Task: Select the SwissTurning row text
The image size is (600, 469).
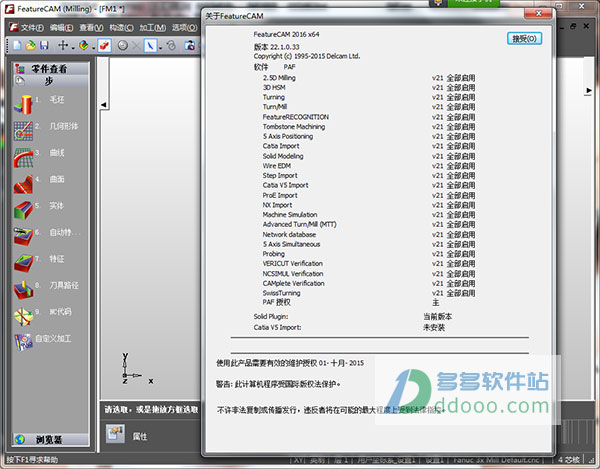Action: click(281, 293)
